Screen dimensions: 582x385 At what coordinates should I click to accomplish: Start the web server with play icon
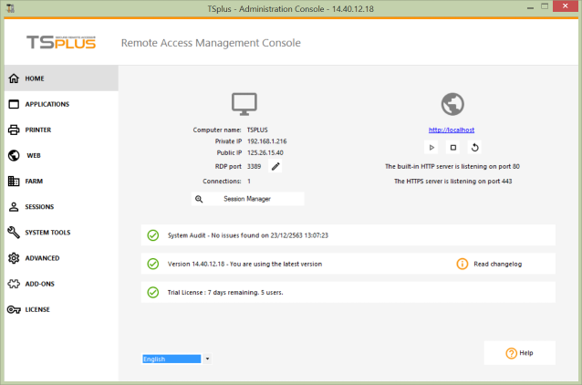431,147
